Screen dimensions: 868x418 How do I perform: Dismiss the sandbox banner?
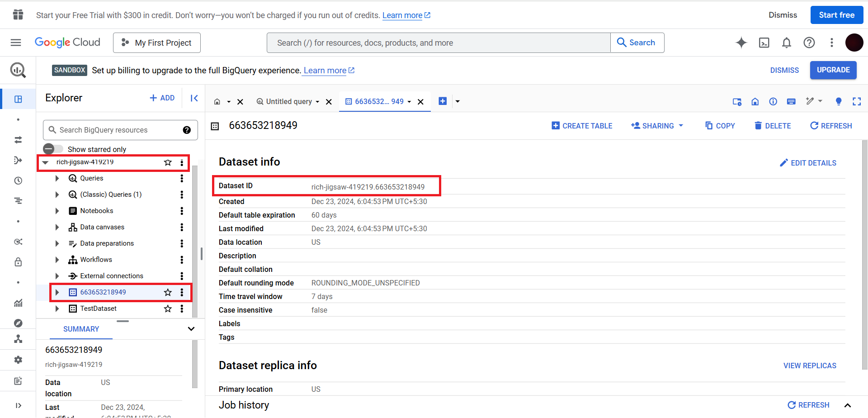(784, 70)
